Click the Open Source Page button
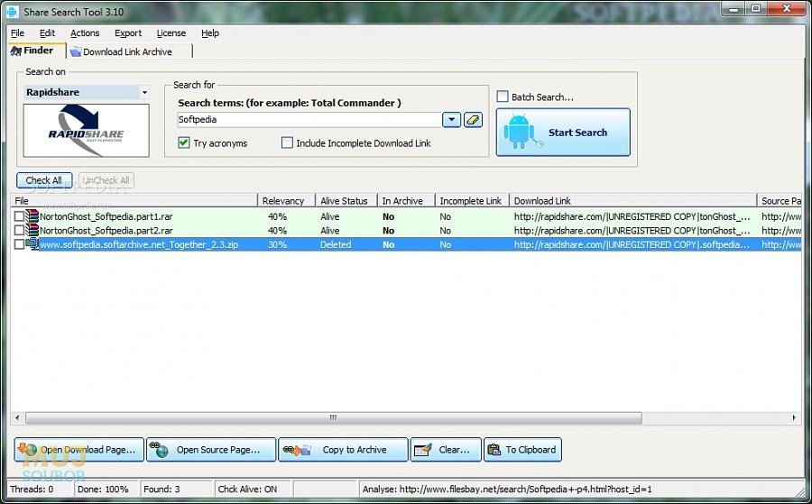 [x=211, y=450]
